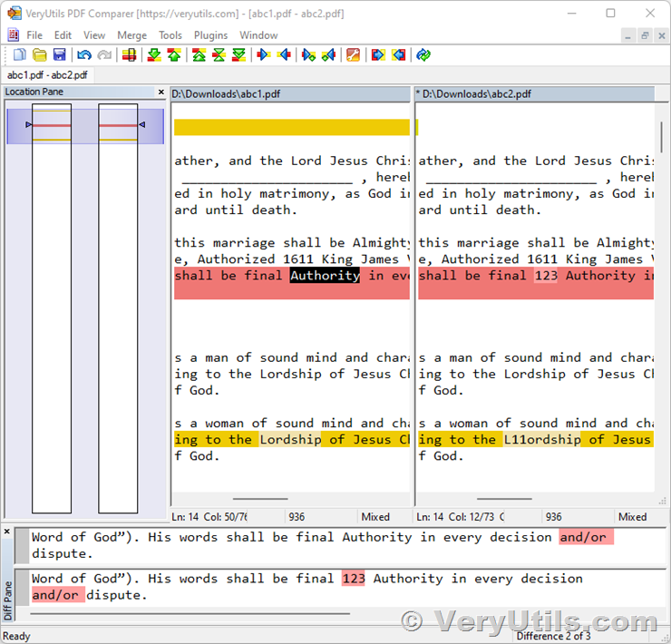This screenshot has height=644, width=671.
Task: Click the right pane Mixed status label
Action: coord(633,517)
